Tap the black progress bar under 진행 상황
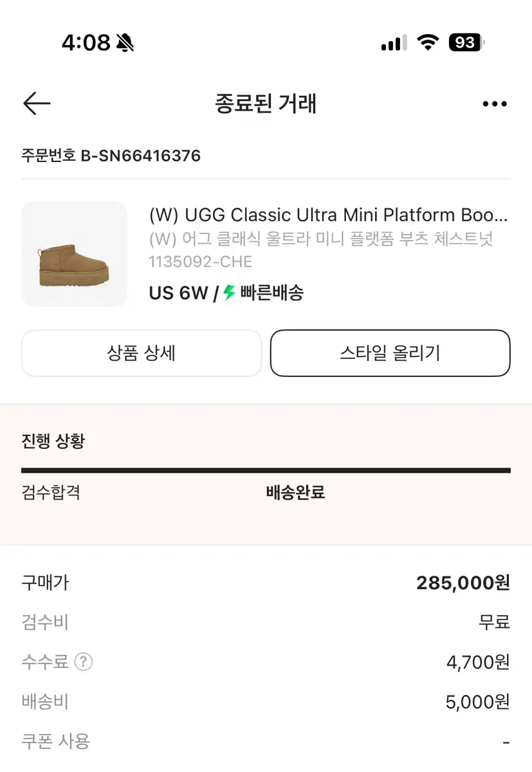This screenshot has height=772, width=532. (x=266, y=470)
